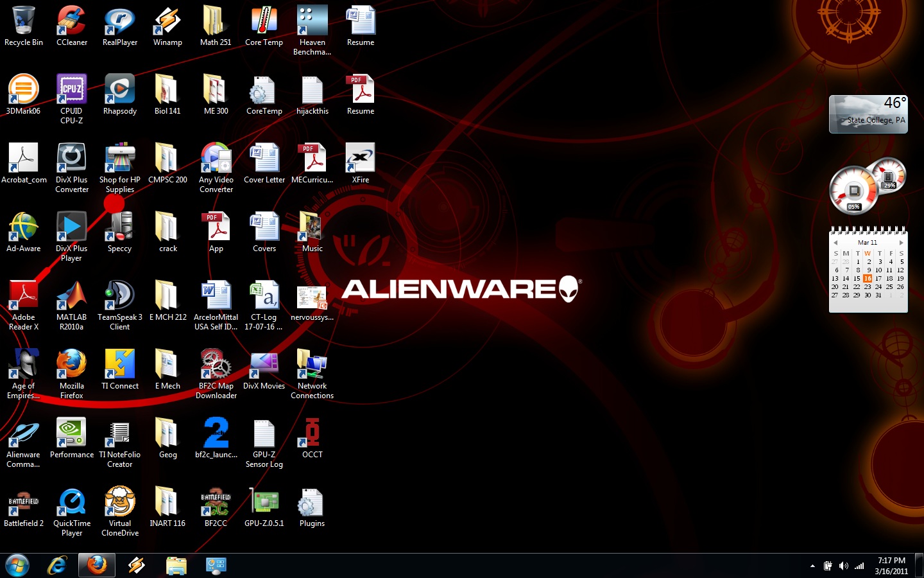Screen dimensions: 924x578
Task: Select Mar 11 calendar gadget header
Action: click(x=868, y=243)
